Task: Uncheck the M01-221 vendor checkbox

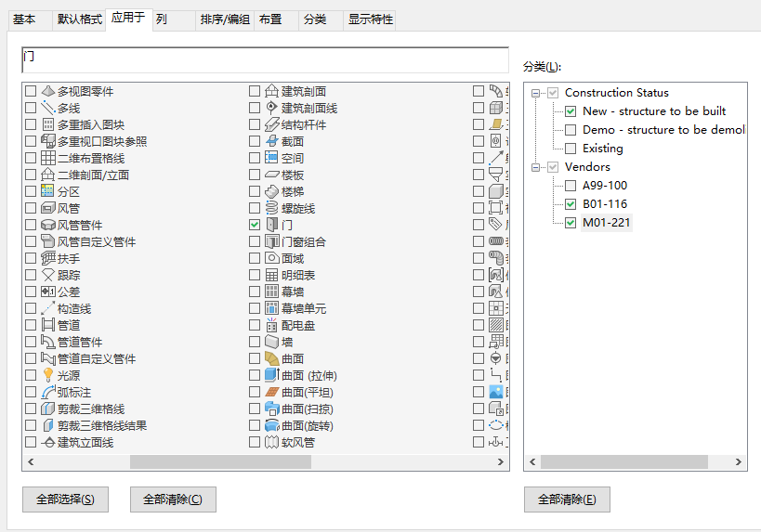Action: click(x=571, y=223)
